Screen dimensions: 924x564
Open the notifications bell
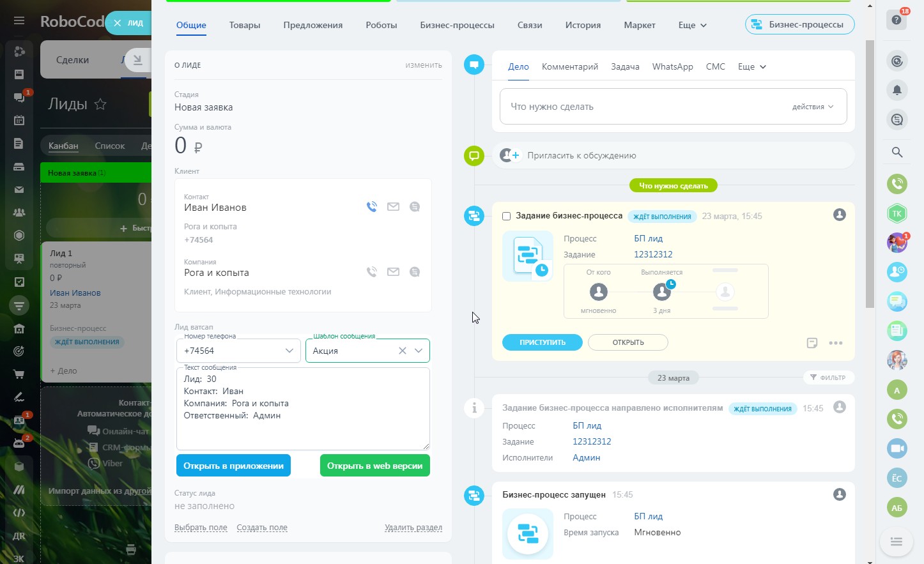pyautogui.click(x=897, y=90)
